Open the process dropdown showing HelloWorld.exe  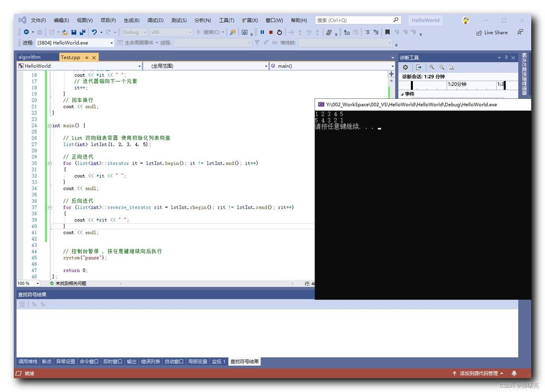coord(111,43)
